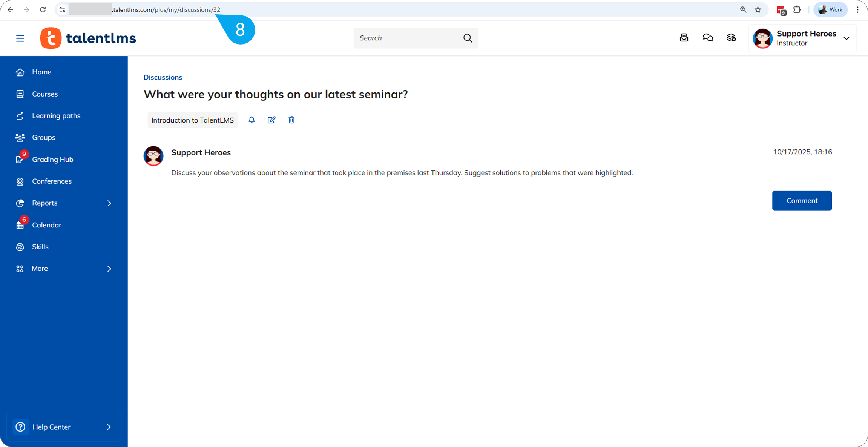Toggle the hamburger sidebar menu
This screenshot has width=868, height=447.
coord(20,38)
